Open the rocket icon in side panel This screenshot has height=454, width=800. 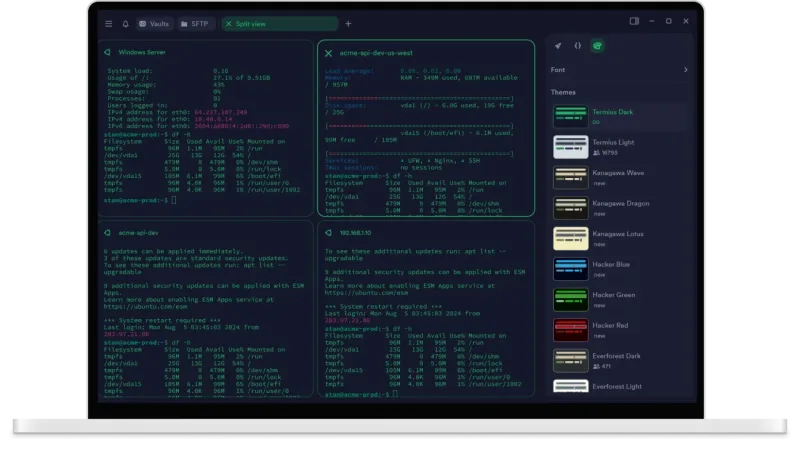click(x=558, y=46)
